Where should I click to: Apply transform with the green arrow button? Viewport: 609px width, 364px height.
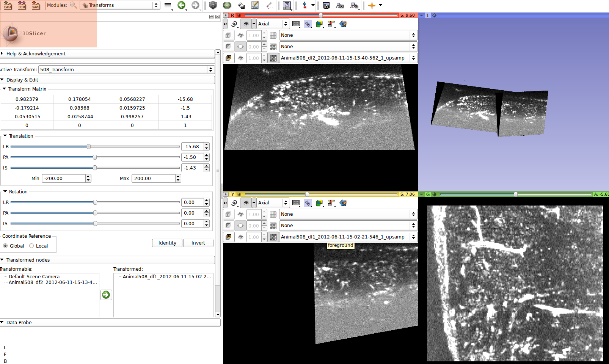point(106,295)
